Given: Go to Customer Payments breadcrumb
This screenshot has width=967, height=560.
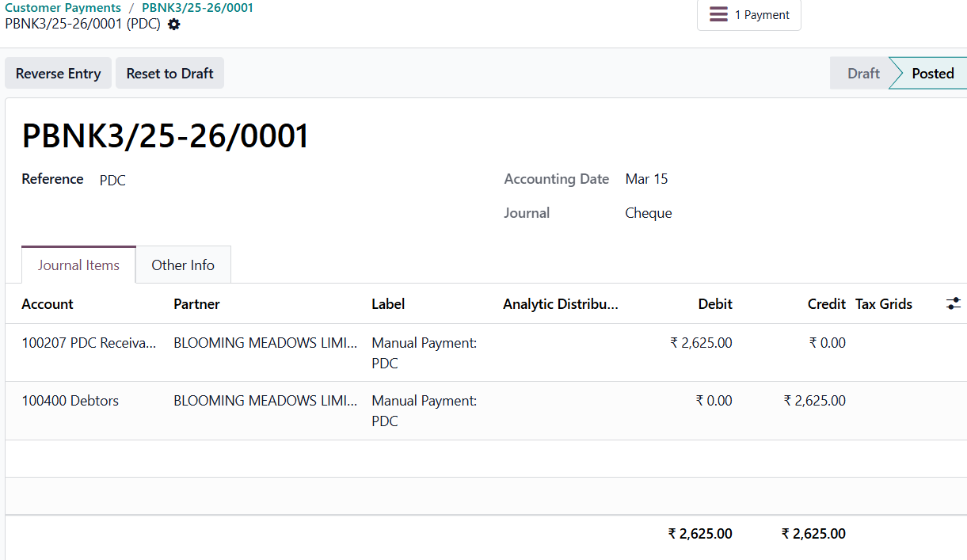Looking at the screenshot, I should pyautogui.click(x=63, y=8).
